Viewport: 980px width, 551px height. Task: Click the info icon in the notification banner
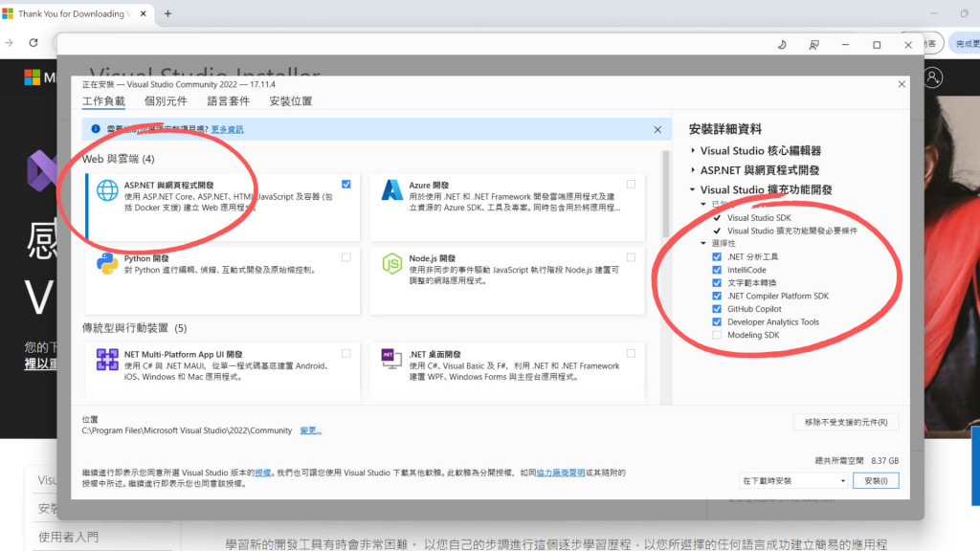click(96, 129)
